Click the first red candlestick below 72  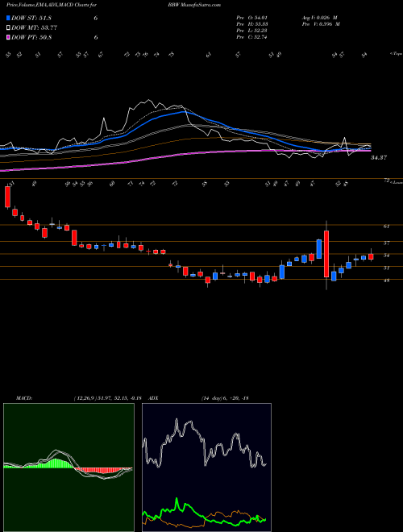pos(7,197)
